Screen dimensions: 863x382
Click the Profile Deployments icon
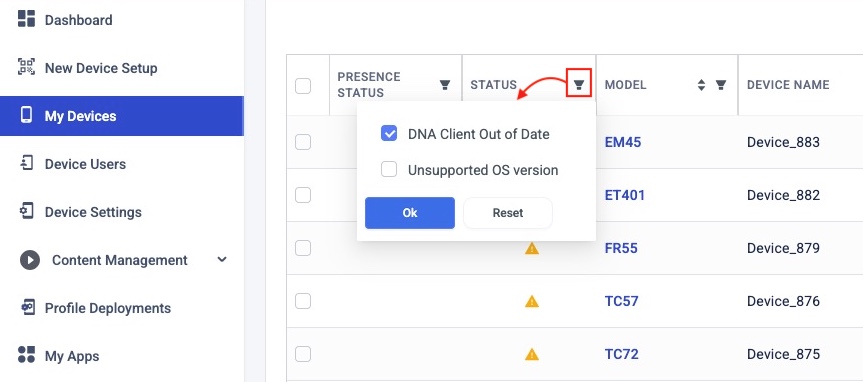(27, 307)
